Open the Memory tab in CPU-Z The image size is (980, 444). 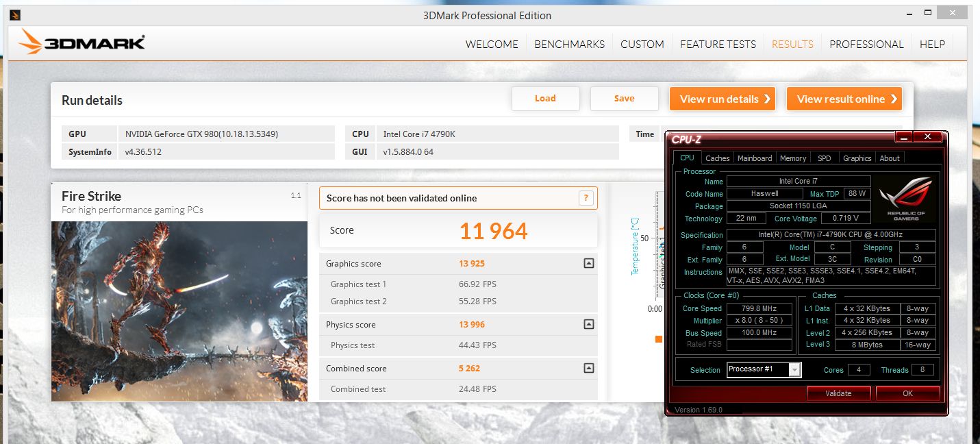tap(793, 158)
